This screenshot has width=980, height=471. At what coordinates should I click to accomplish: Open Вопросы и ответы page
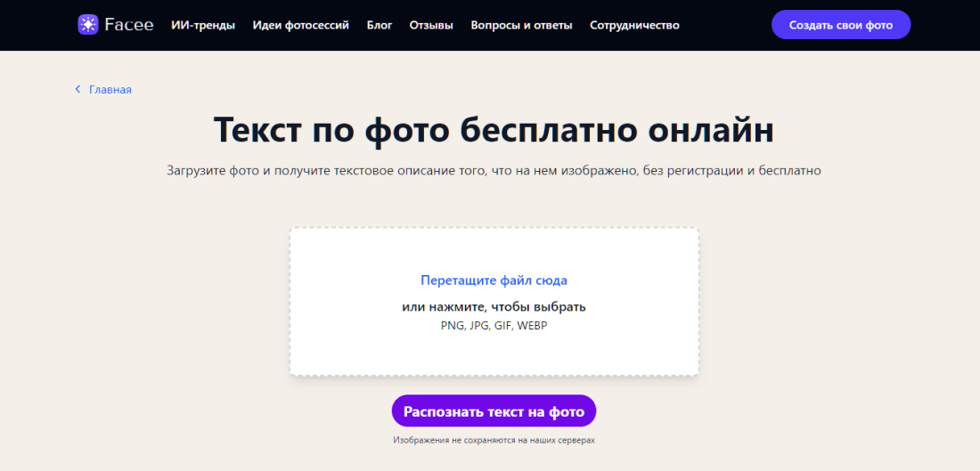[521, 25]
